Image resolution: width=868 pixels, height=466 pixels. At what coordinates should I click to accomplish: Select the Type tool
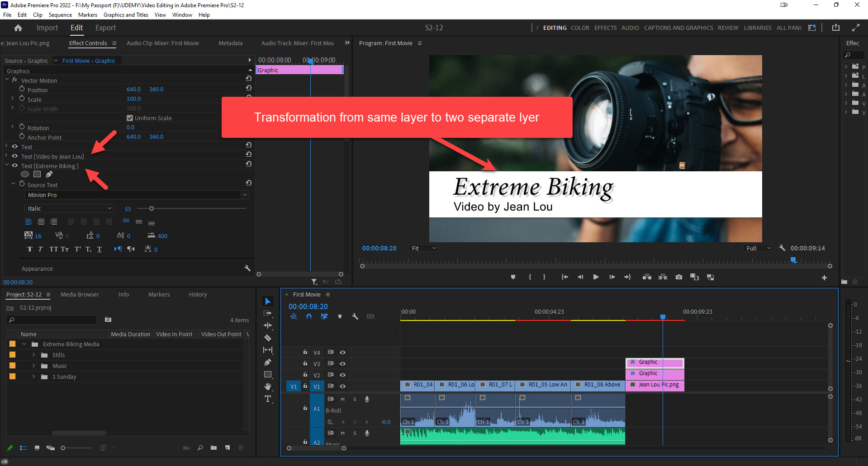coord(268,399)
